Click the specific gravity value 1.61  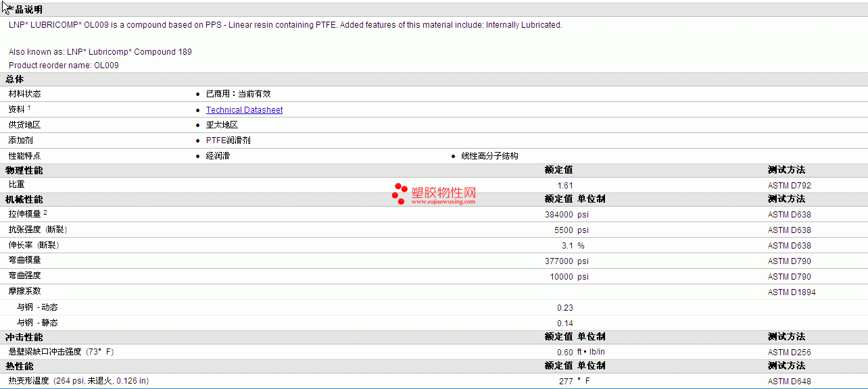(x=565, y=186)
